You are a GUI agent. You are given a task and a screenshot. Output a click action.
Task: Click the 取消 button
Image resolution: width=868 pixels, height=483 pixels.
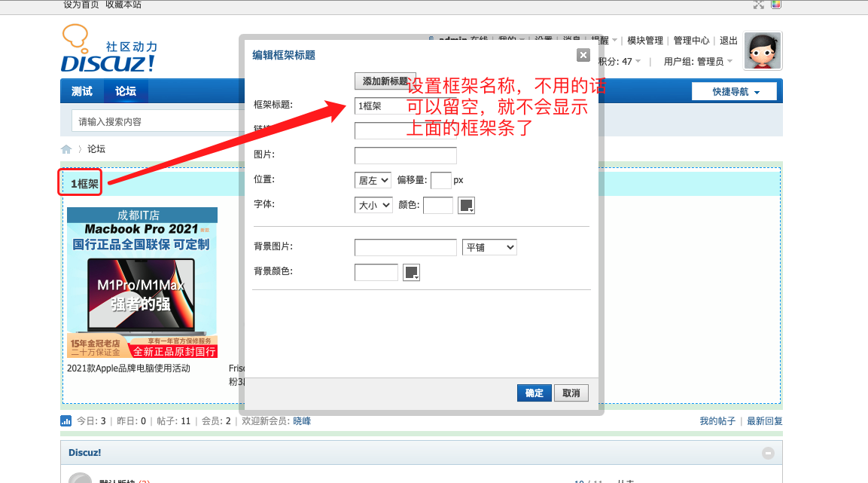click(571, 393)
